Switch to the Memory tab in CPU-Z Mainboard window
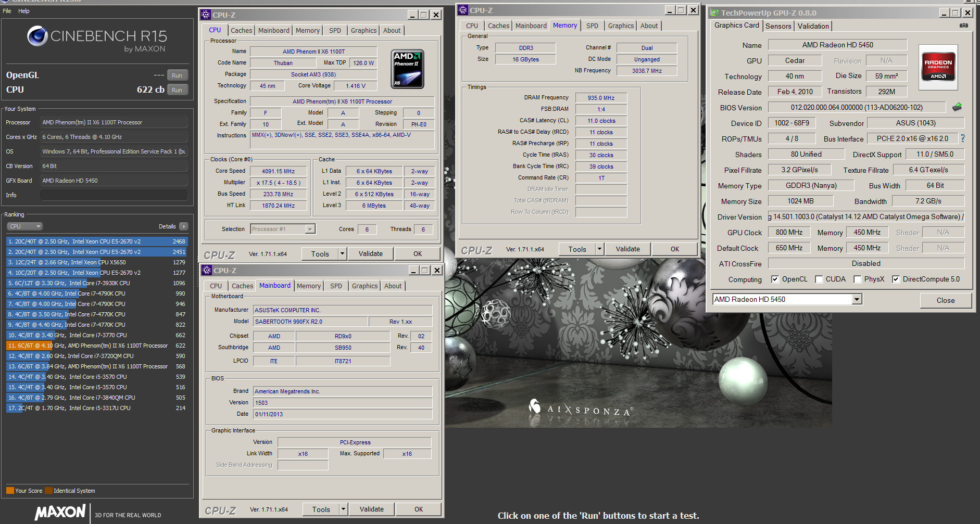This screenshot has width=980, height=524. pos(309,286)
